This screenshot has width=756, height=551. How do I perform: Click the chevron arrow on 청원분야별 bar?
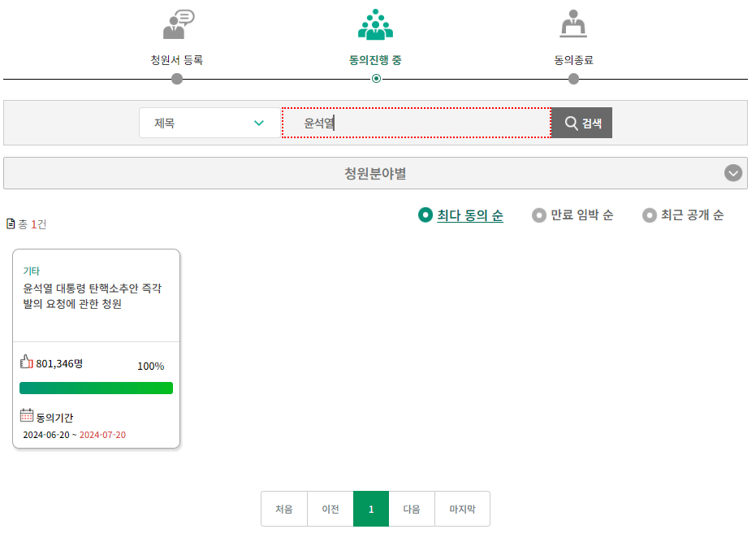[733, 172]
